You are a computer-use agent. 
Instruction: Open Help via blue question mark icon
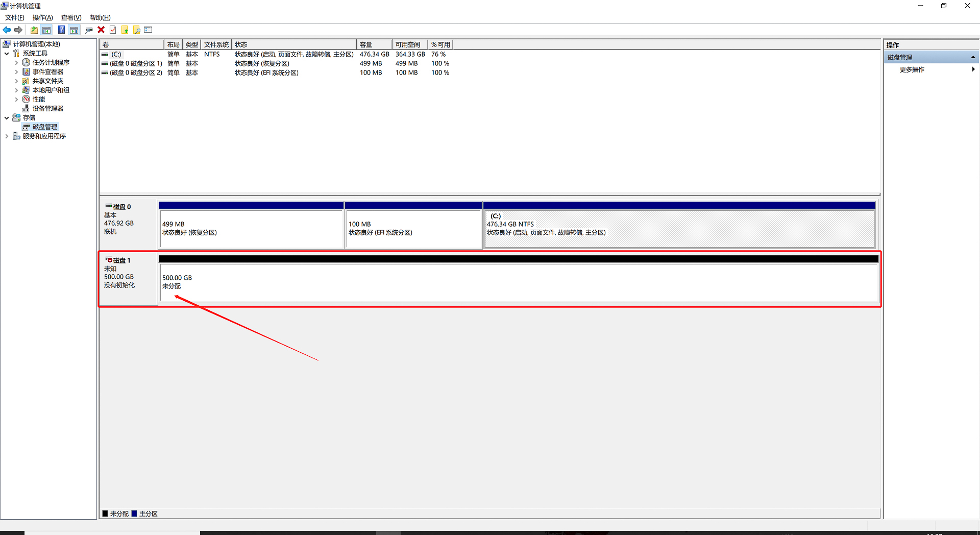tap(61, 30)
